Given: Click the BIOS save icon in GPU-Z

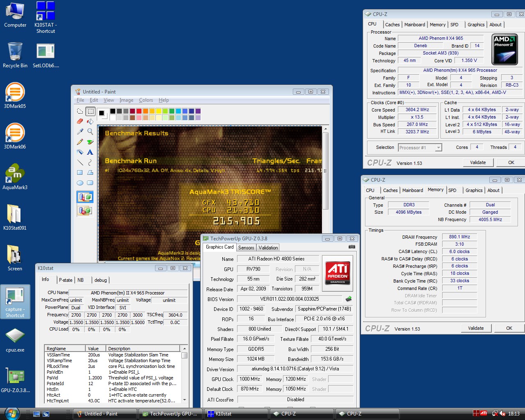Looking at the screenshot, I should pos(349,299).
